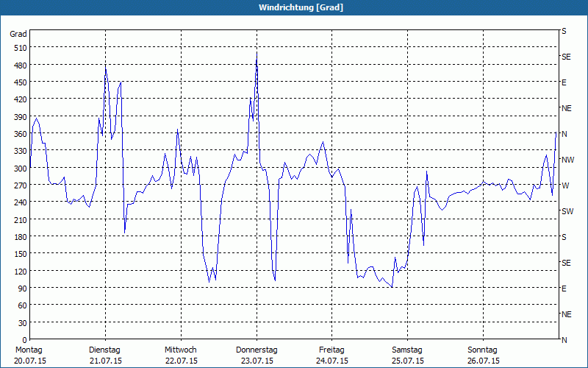Viewport: 588px width, 368px height.
Task: Click the 'E' compass label level with 450
Action: pyautogui.click(x=564, y=82)
